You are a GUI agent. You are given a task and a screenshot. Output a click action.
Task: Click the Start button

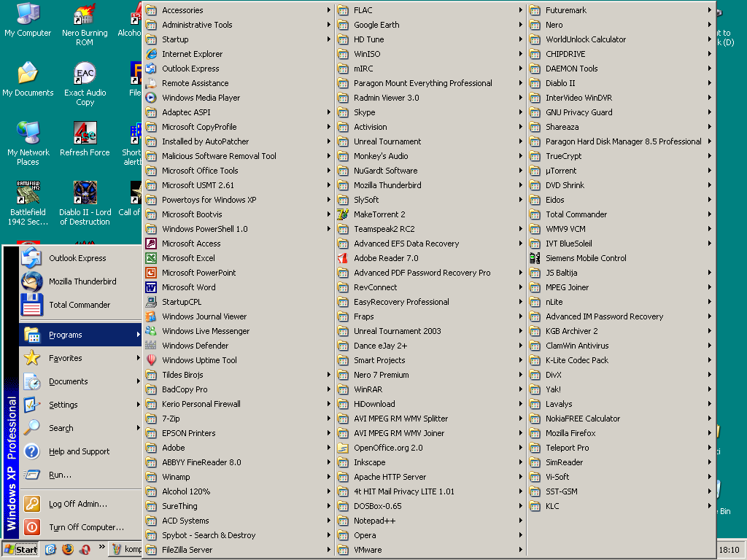(x=20, y=550)
